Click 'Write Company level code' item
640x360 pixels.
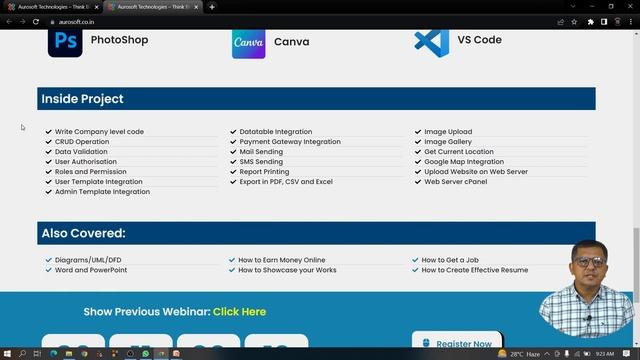99,132
